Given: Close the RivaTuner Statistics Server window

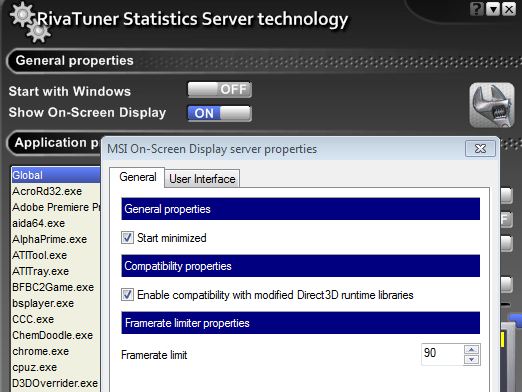Looking at the screenshot, I should tap(509, 9).
